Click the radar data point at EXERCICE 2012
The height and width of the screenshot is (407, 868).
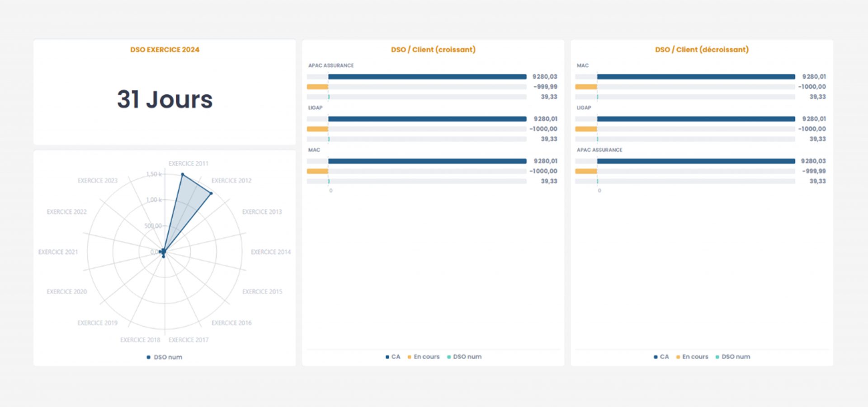211,193
